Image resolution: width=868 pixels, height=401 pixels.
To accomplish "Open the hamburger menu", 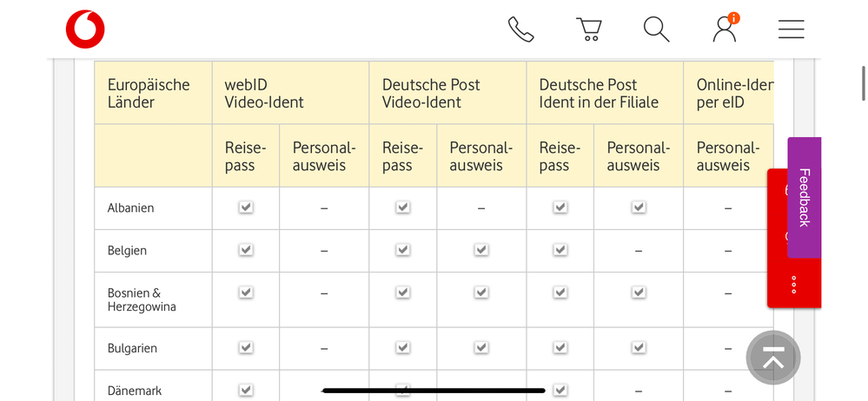I will pyautogui.click(x=791, y=30).
